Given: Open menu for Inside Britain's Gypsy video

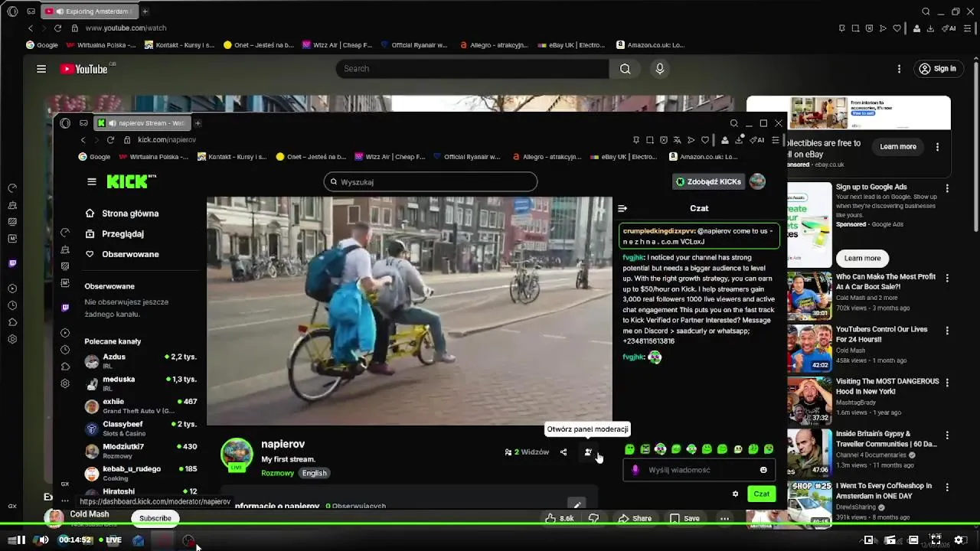Looking at the screenshot, I should 947,435.
